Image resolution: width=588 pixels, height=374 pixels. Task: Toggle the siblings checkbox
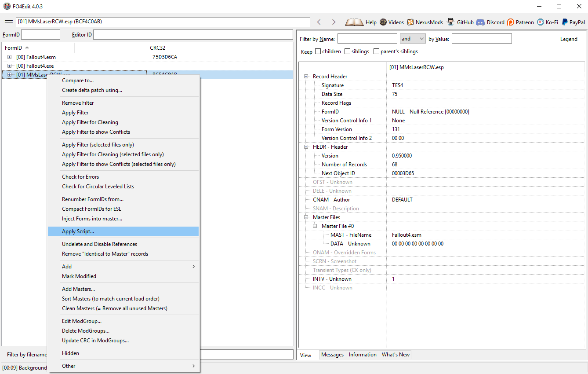click(348, 51)
